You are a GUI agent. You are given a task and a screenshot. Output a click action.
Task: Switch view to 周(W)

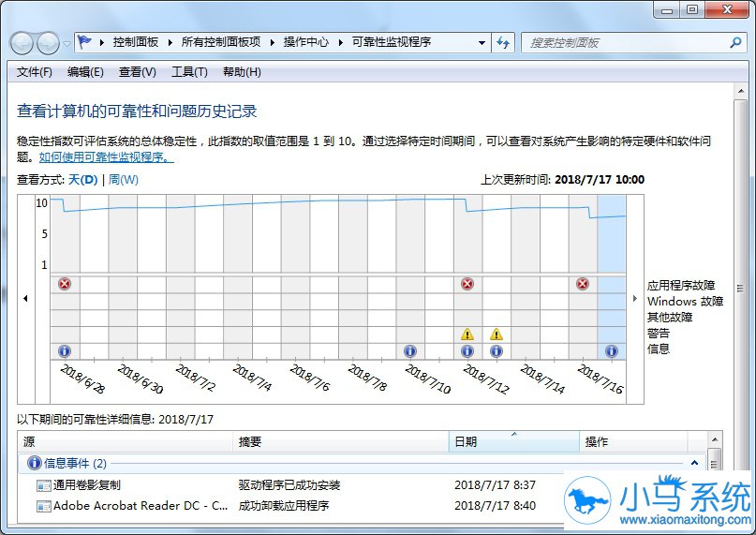[124, 180]
